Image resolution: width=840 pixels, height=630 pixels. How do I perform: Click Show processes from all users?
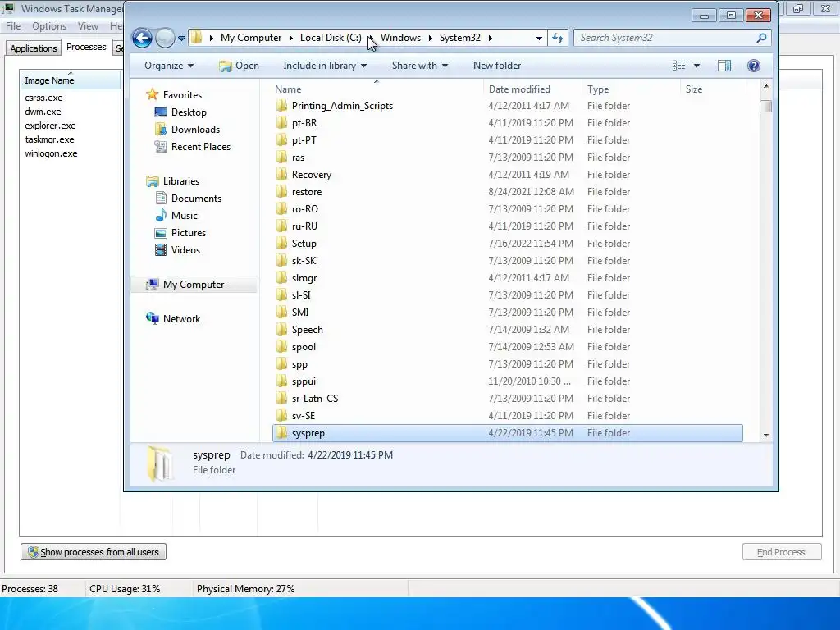[x=94, y=552]
